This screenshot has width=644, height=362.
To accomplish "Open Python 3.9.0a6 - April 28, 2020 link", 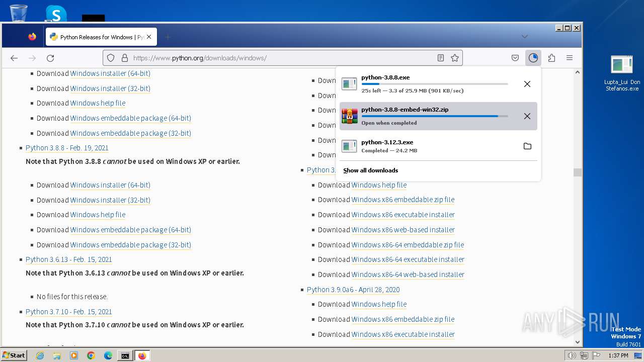I will click(353, 290).
